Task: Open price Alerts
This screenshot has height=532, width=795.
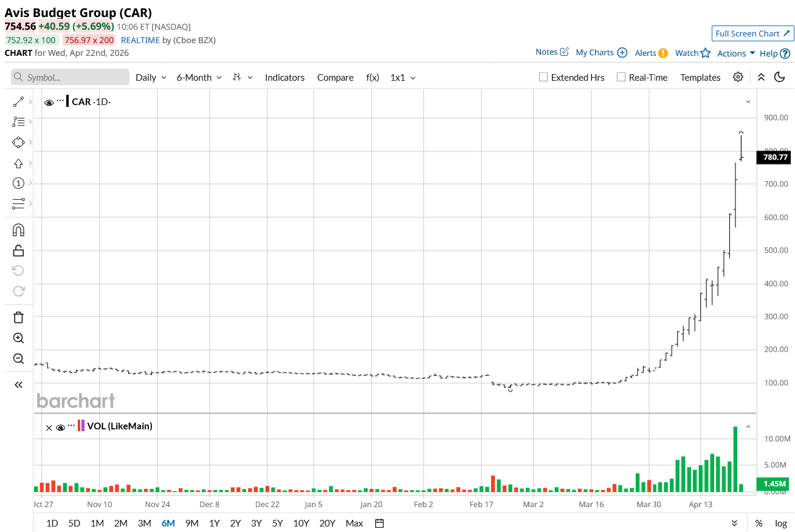Action: click(652, 53)
